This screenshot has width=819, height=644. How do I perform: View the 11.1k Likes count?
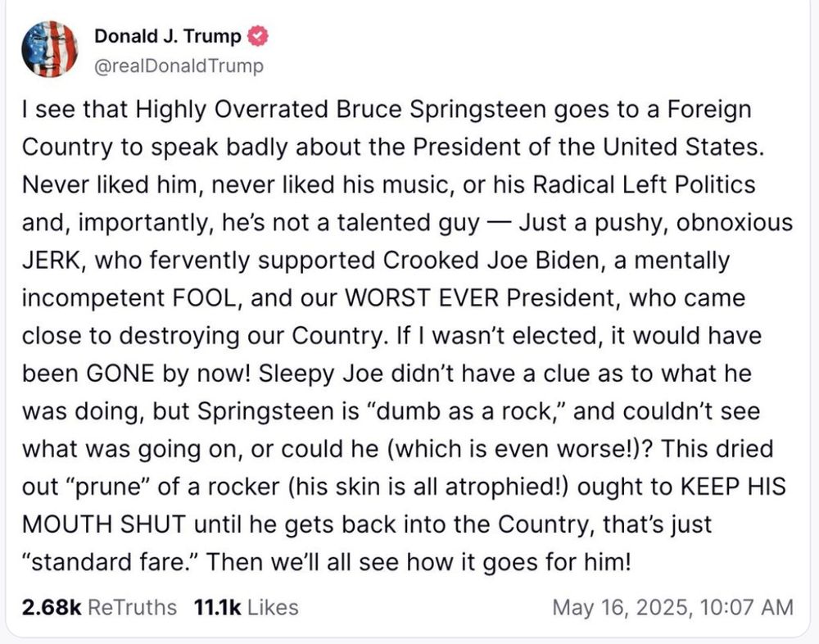coord(216,607)
